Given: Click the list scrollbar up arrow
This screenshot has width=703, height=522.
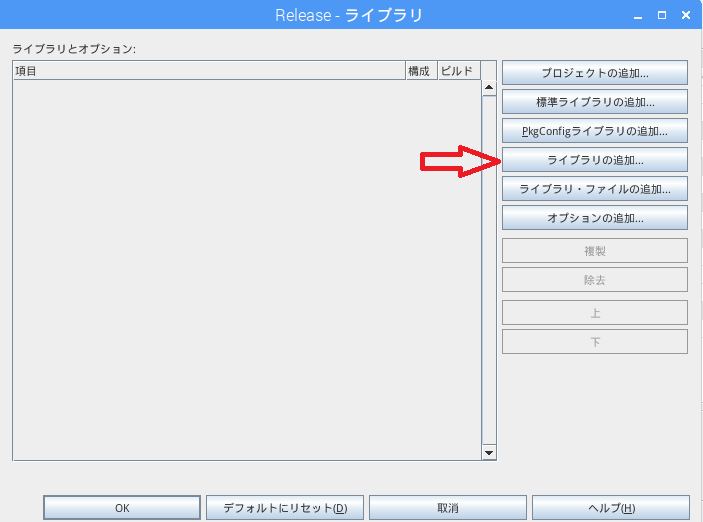Looking at the screenshot, I should coord(489,88).
